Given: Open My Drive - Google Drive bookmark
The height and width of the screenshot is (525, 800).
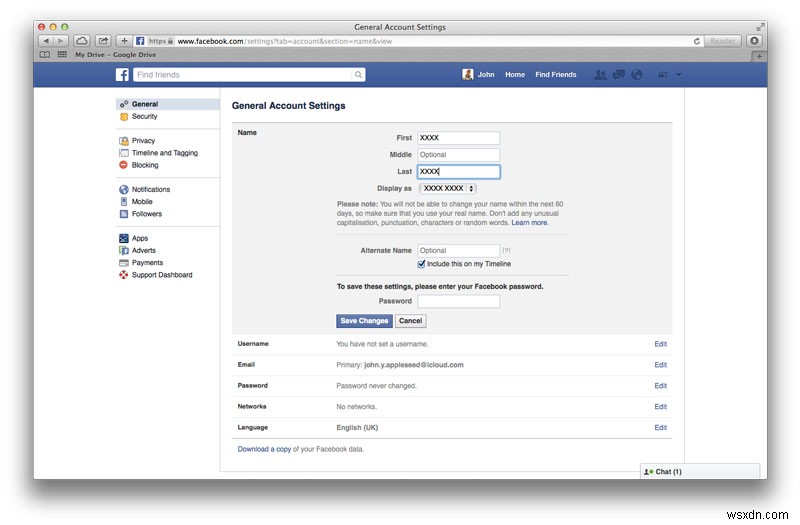Looking at the screenshot, I should tap(116, 55).
